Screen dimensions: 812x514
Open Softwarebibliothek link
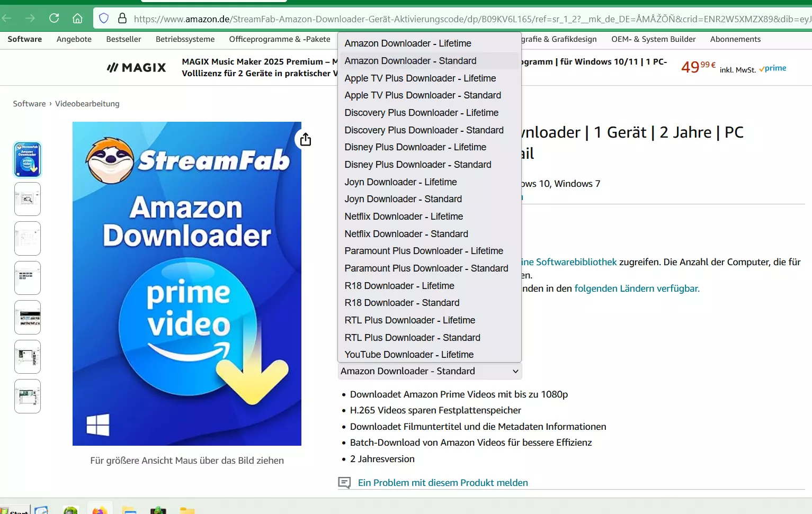(576, 262)
